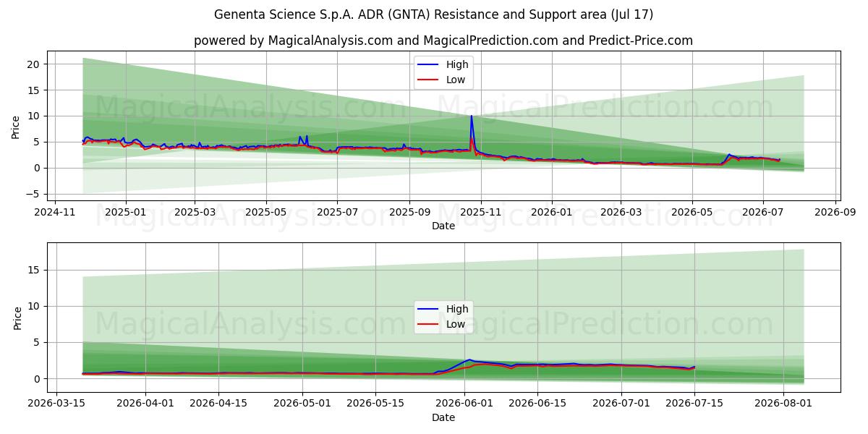868x434 pixels.
Task: Click the '20' y-axis tick in top chart
Action: click(x=35, y=64)
